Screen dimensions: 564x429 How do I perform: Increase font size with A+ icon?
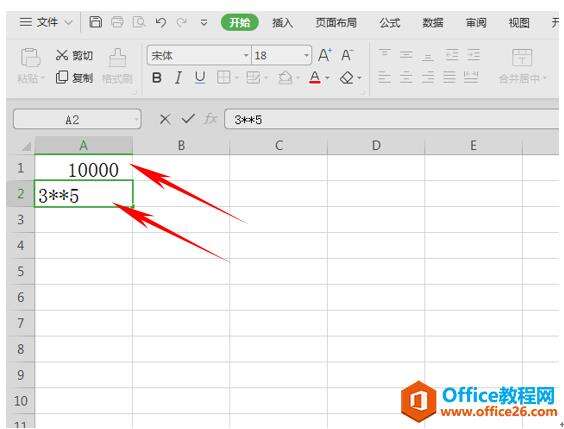(x=325, y=55)
